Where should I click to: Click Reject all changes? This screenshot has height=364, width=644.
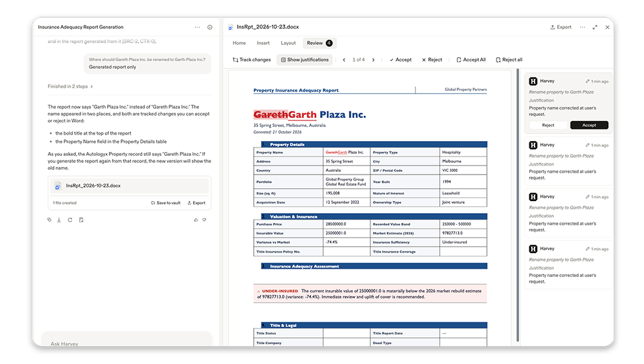[509, 59]
